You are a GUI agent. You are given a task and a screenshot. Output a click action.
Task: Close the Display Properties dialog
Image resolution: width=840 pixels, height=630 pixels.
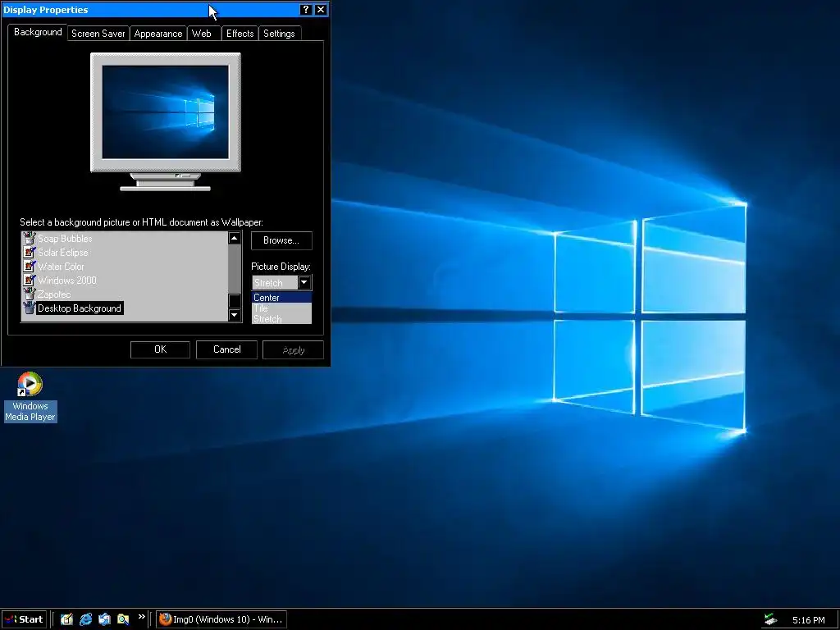[321, 10]
